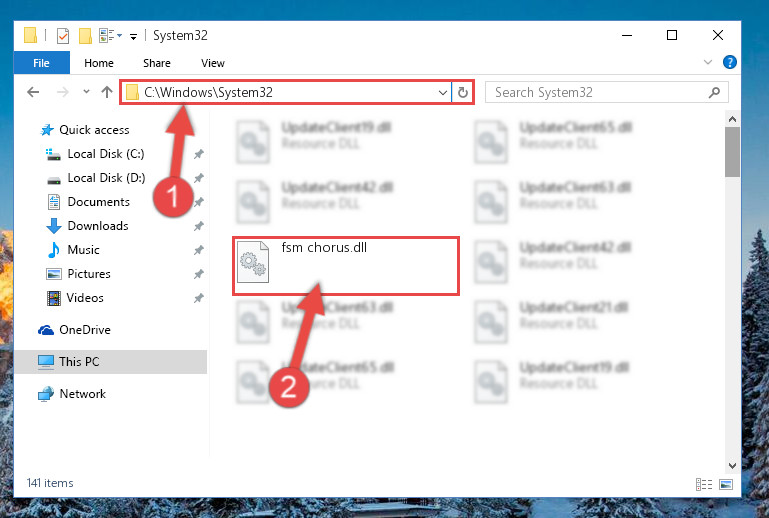The width and height of the screenshot is (769, 518).
Task: Click the scroll up arrow of file list
Action: click(x=732, y=119)
